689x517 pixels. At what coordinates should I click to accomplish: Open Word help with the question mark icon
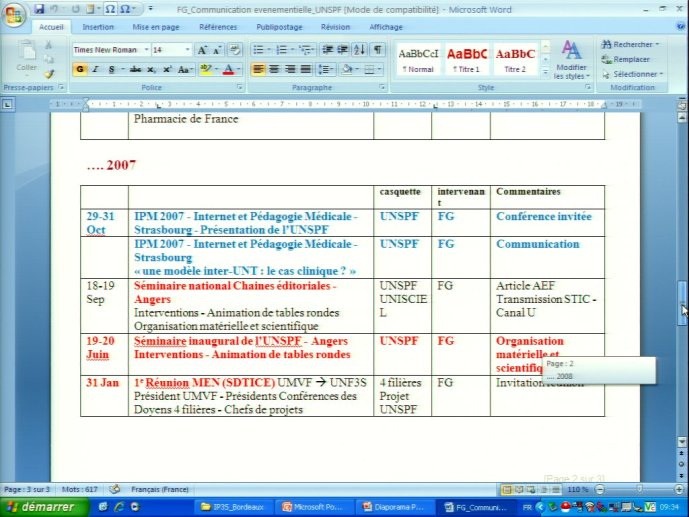pyautogui.click(x=681, y=27)
